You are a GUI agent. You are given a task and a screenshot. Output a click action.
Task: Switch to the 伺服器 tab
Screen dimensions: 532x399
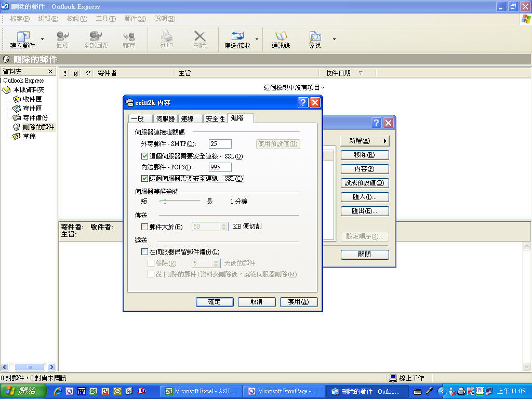[x=166, y=119]
